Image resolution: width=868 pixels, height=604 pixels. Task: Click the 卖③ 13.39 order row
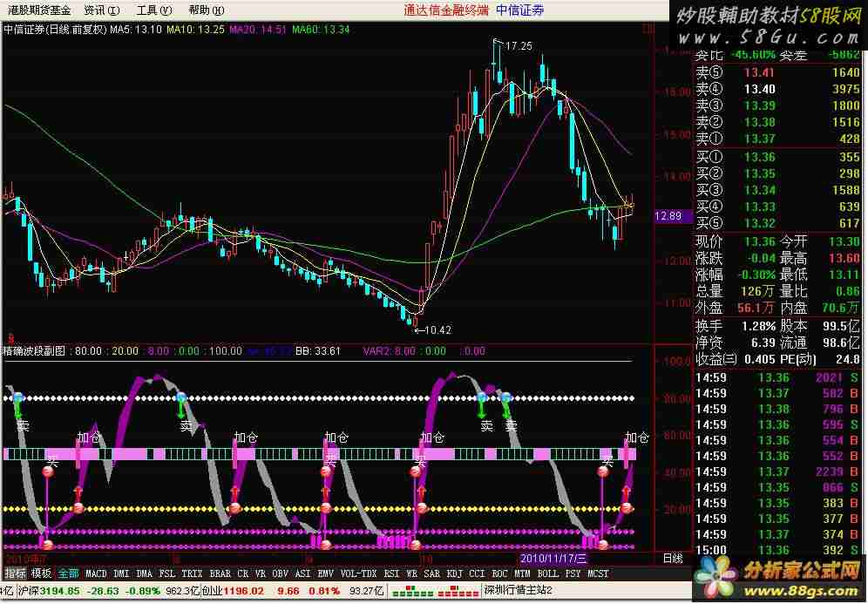(777, 105)
